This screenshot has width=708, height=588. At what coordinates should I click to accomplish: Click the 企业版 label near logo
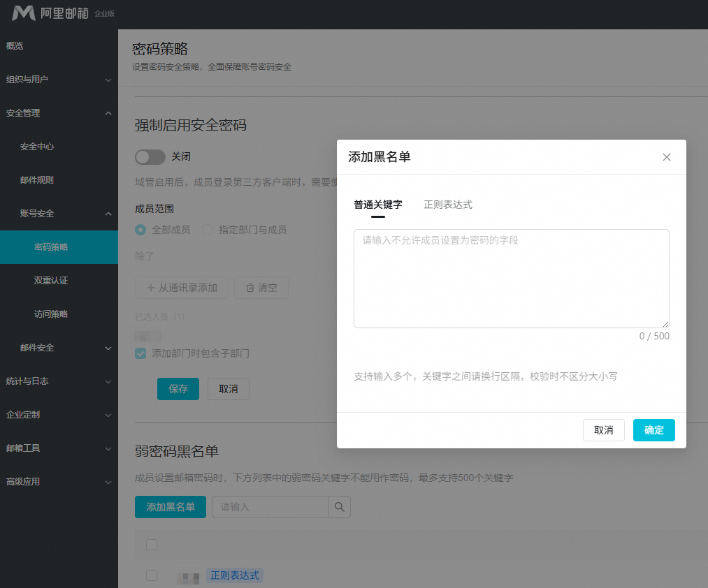[x=104, y=14]
